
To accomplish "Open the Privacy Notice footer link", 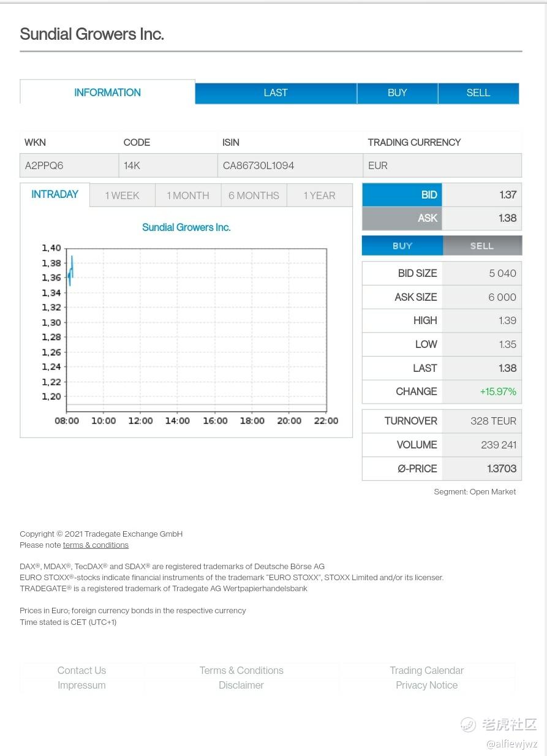I will tap(427, 685).
